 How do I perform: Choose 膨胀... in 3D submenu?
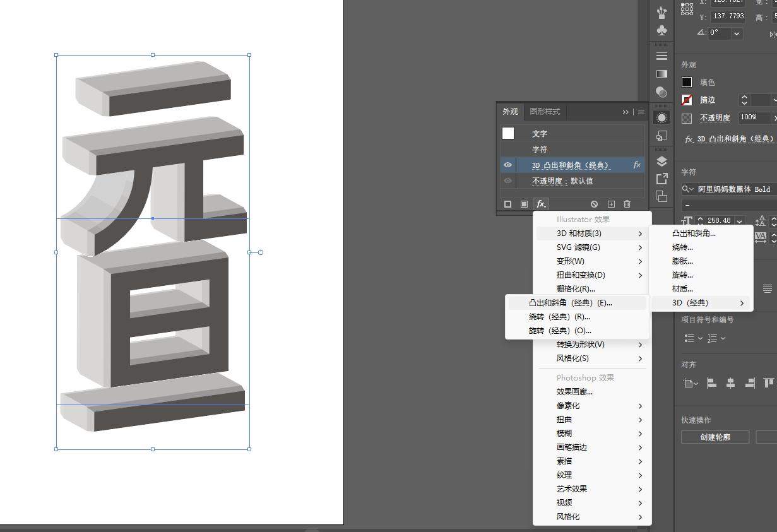(x=701, y=261)
